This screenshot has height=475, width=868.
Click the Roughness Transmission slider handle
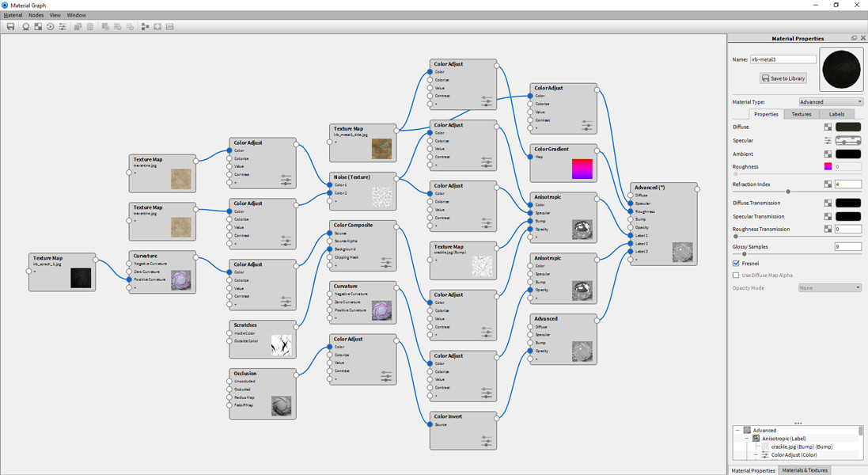point(735,237)
